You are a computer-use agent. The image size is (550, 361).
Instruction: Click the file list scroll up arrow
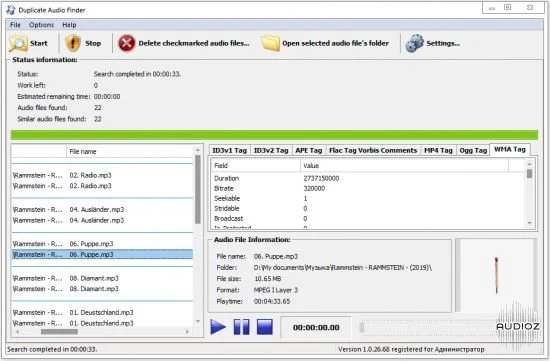coord(198,150)
